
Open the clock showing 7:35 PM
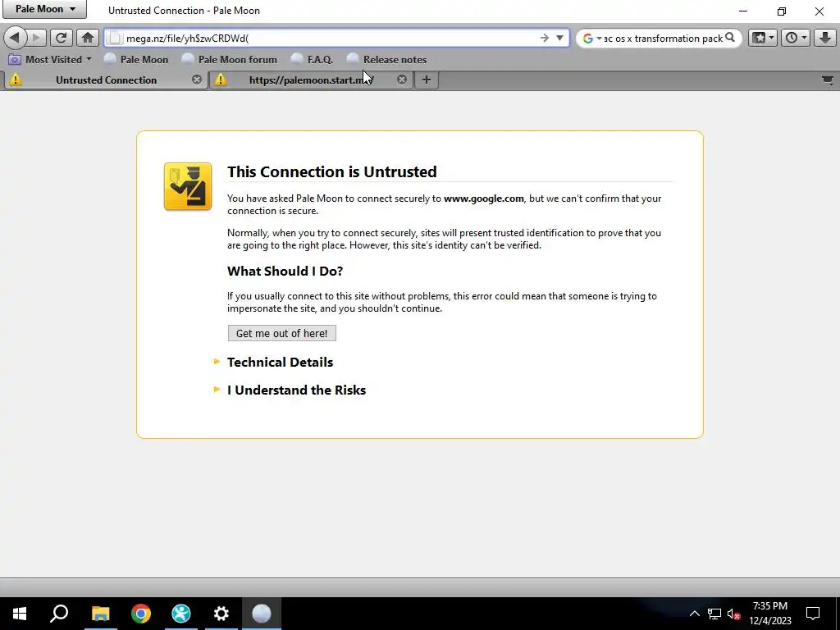point(769,614)
